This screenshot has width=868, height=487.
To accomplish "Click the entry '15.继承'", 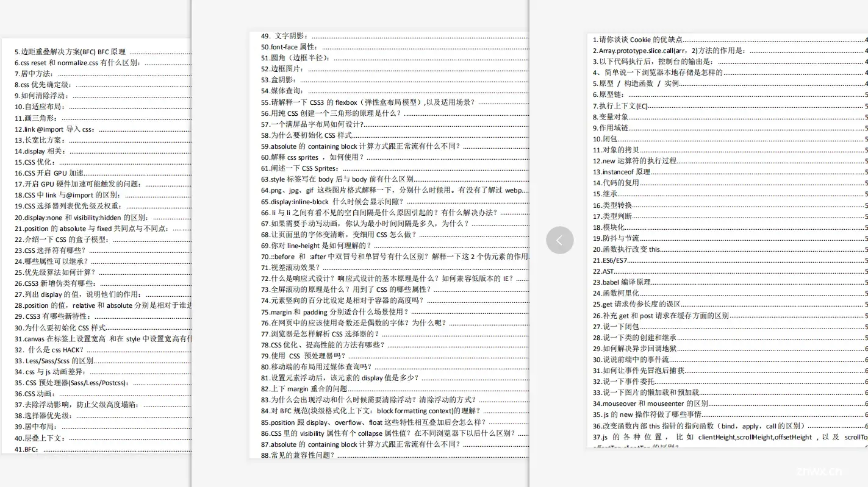I will [x=730, y=194].
